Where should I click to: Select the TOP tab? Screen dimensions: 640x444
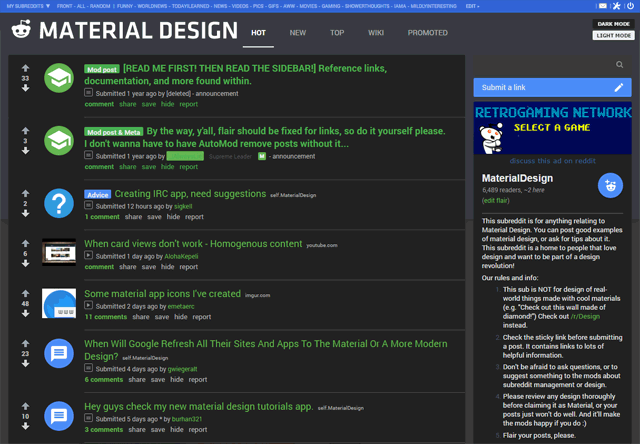coord(337,33)
